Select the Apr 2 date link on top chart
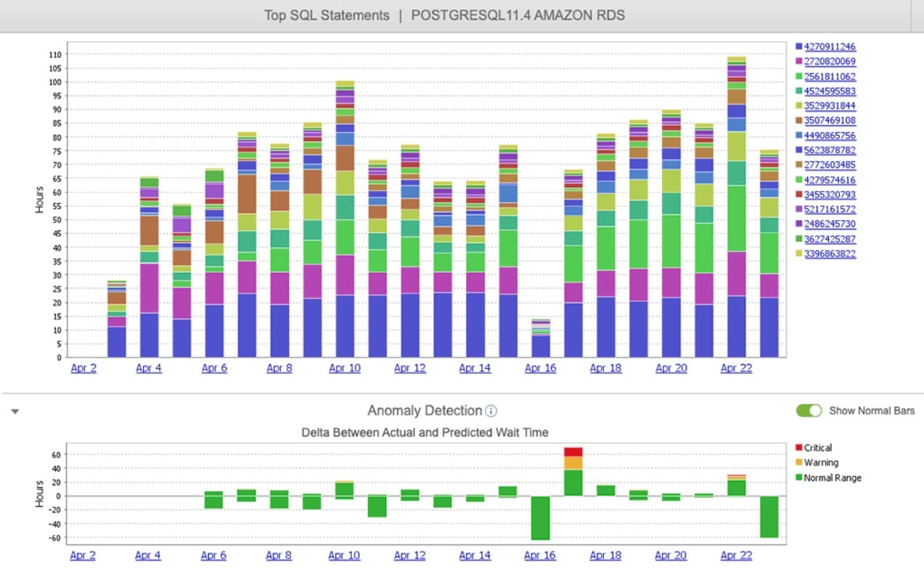The image size is (924, 575). tap(83, 368)
